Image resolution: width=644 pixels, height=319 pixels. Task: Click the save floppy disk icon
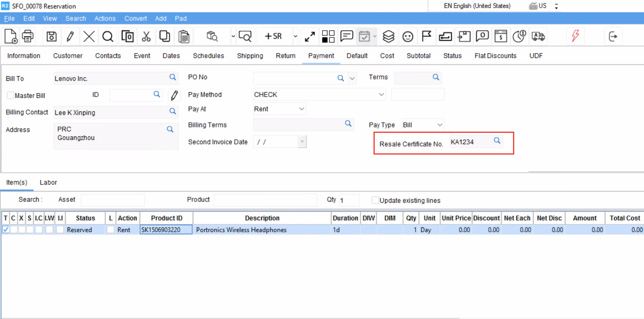tap(51, 37)
